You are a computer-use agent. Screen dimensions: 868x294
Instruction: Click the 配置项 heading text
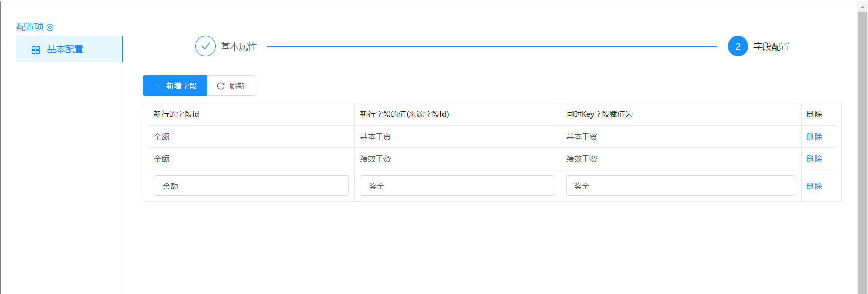(30, 27)
